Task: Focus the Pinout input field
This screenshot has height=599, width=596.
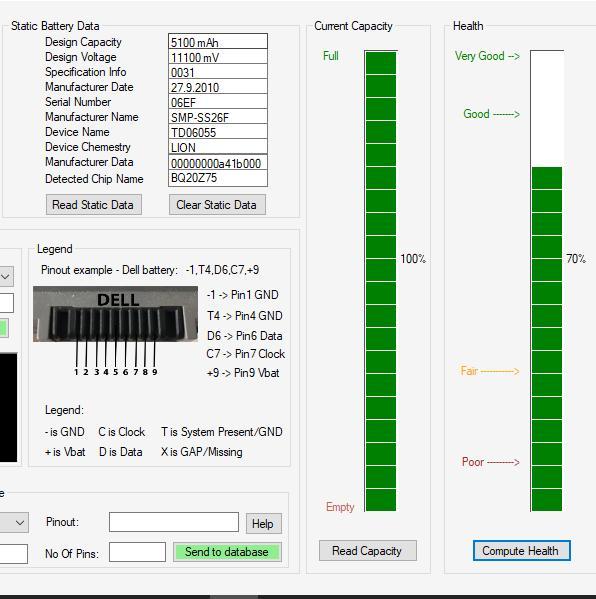Action: tap(174, 522)
